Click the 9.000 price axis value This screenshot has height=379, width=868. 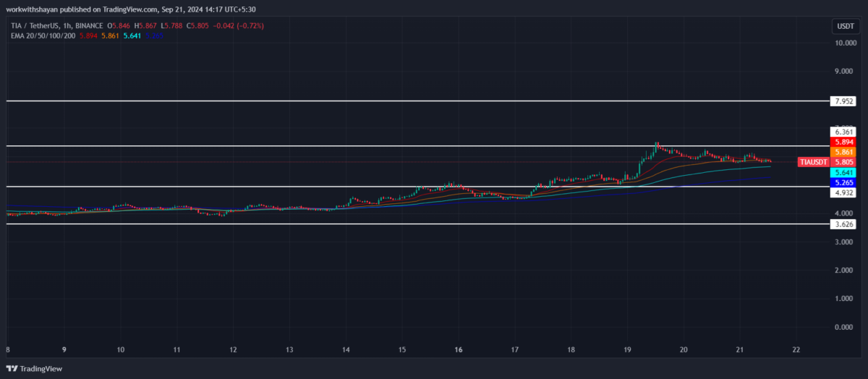click(x=845, y=71)
